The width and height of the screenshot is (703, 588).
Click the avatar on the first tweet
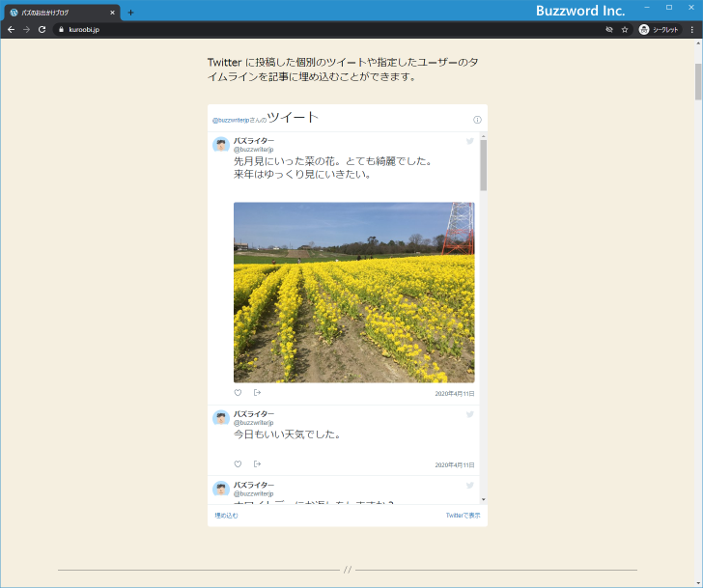click(220, 145)
